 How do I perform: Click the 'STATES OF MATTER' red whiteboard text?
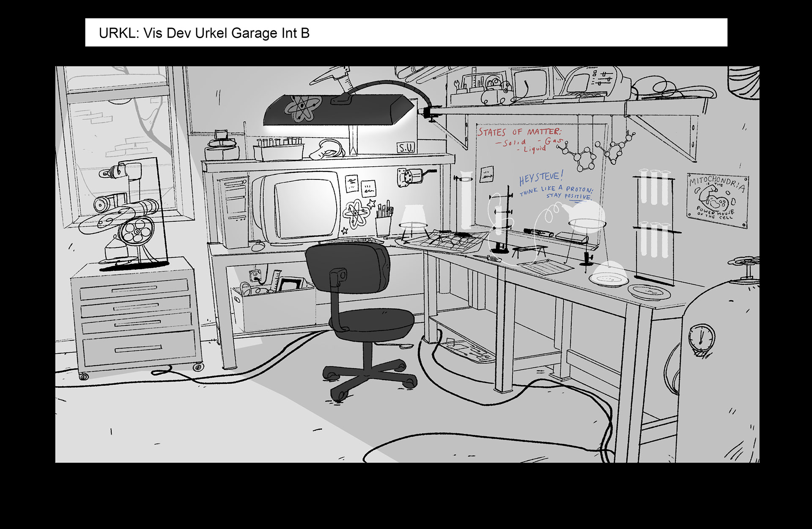pyautogui.click(x=519, y=132)
